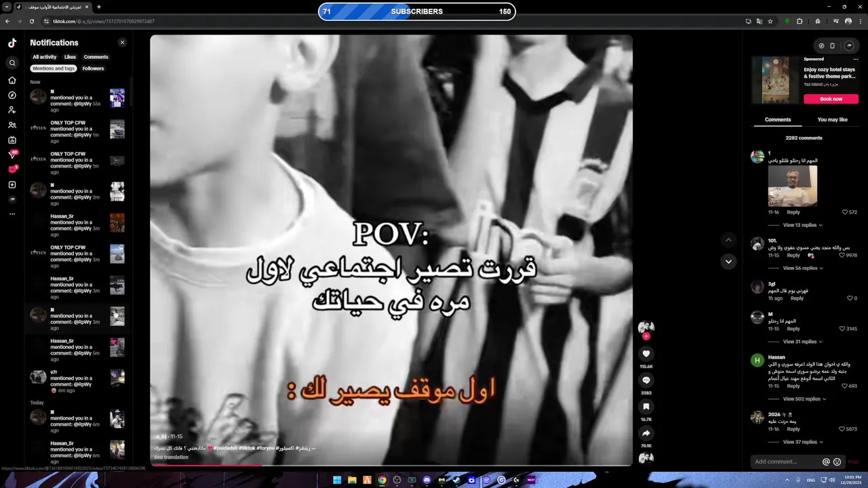Insert a mention with the @ icon
The width and height of the screenshot is (868, 488).
(826, 462)
